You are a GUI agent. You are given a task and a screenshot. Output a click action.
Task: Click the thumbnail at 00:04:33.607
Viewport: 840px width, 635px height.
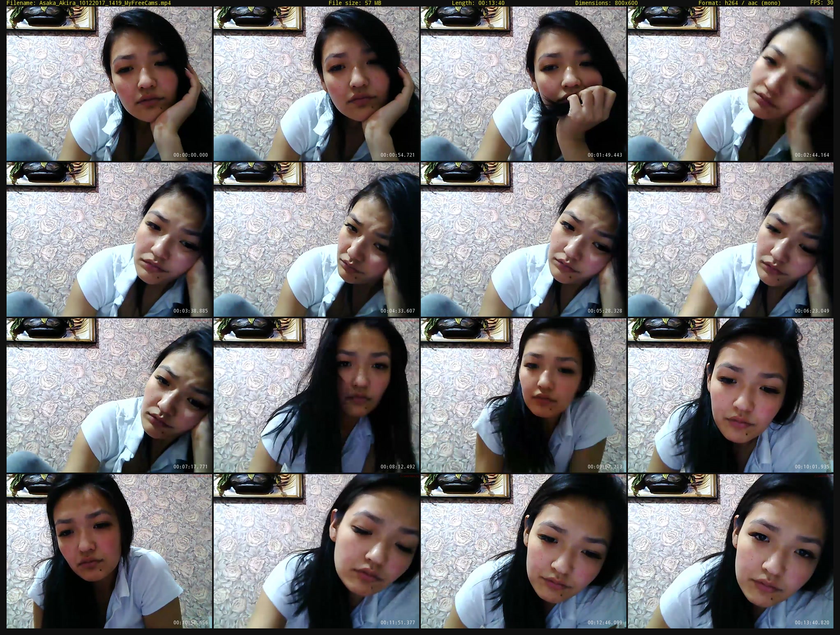point(316,239)
